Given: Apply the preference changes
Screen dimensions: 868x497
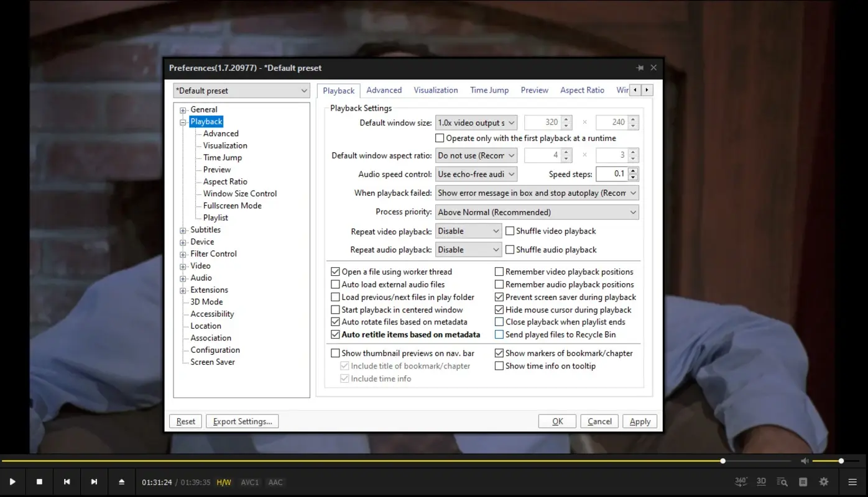Looking at the screenshot, I should [x=640, y=421].
